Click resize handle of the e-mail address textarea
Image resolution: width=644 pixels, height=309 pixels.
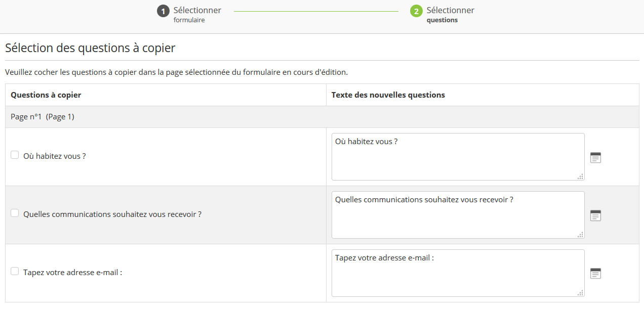(580, 293)
